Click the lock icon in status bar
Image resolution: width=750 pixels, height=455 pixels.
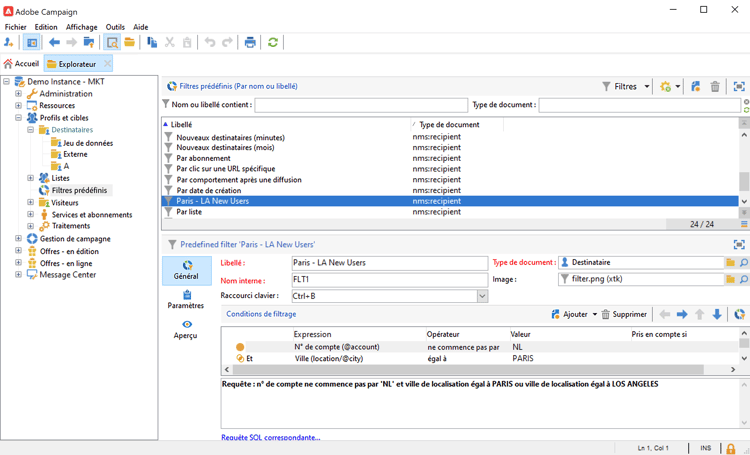[730, 449]
